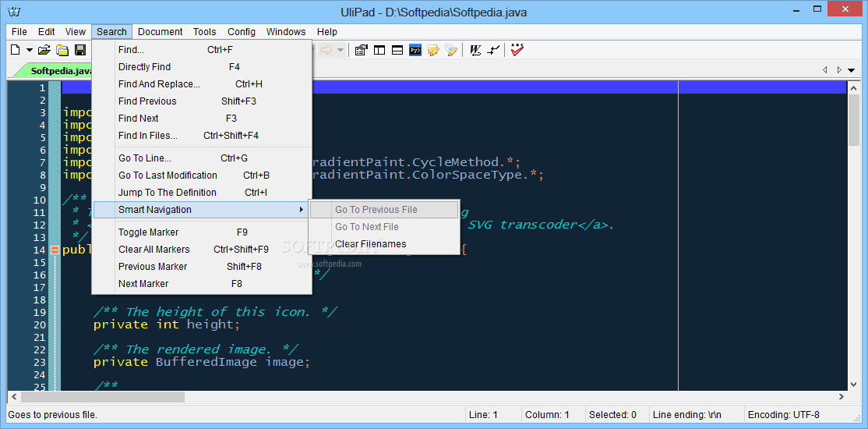The height and width of the screenshot is (429, 868).
Task: Open the View menu
Action: [x=76, y=32]
